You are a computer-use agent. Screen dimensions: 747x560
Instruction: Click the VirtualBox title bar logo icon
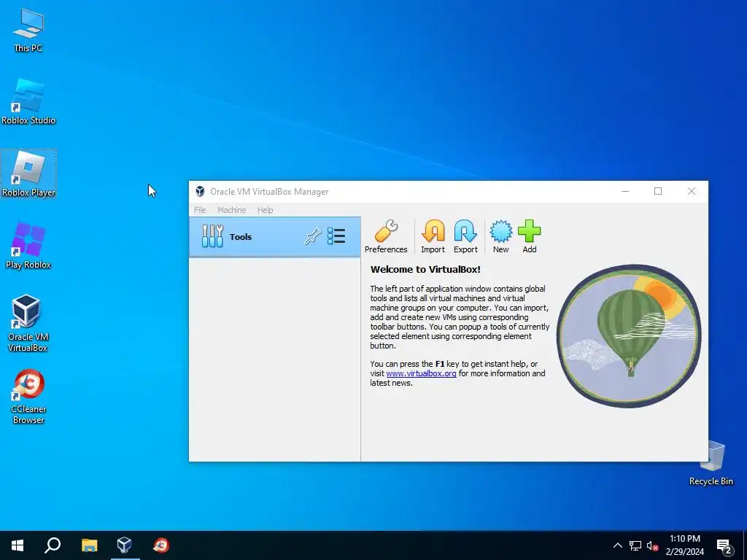200,192
